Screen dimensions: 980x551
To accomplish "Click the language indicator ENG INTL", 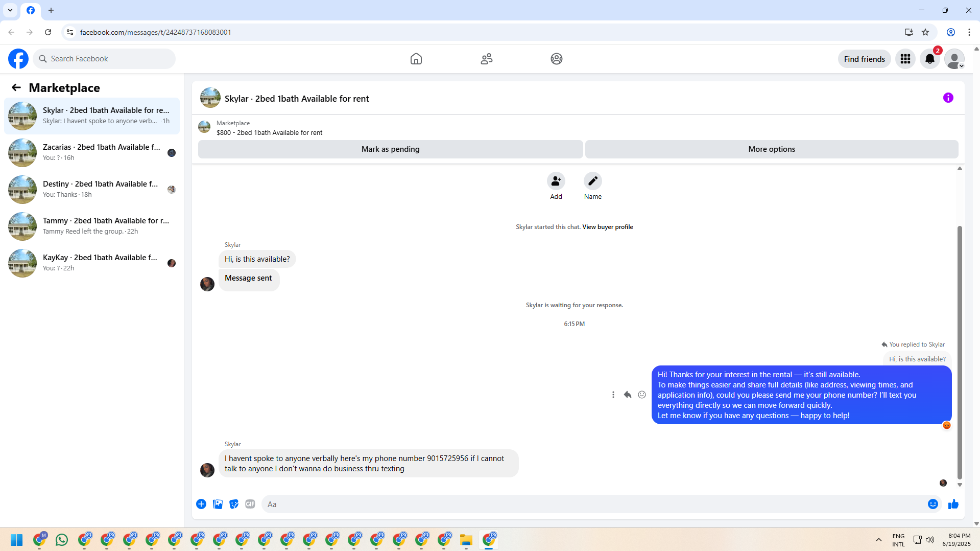I will pyautogui.click(x=898, y=540).
